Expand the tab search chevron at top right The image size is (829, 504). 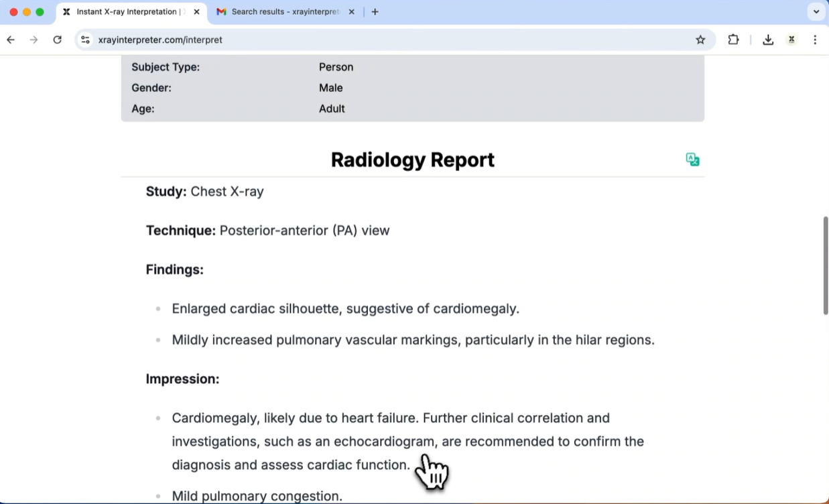click(x=816, y=11)
